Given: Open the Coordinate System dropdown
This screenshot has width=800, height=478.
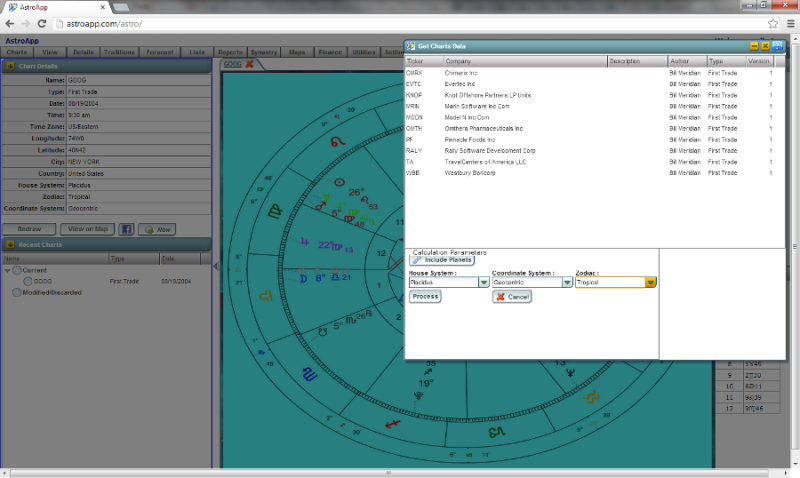Looking at the screenshot, I should click(567, 282).
